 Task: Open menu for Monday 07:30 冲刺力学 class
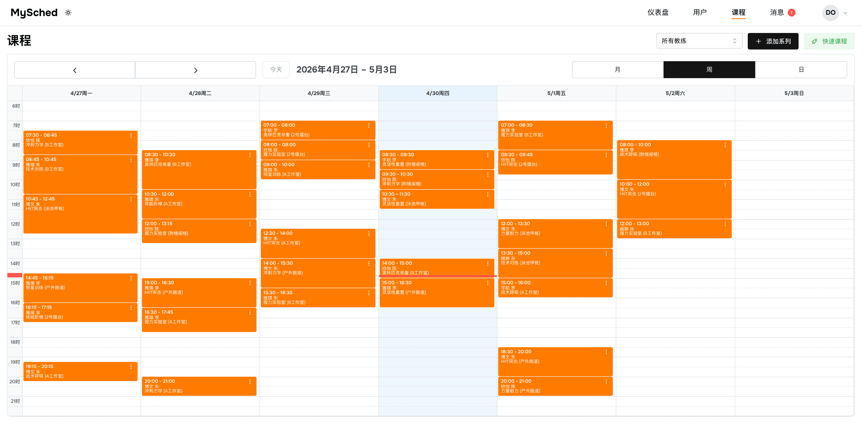coord(131,135)
